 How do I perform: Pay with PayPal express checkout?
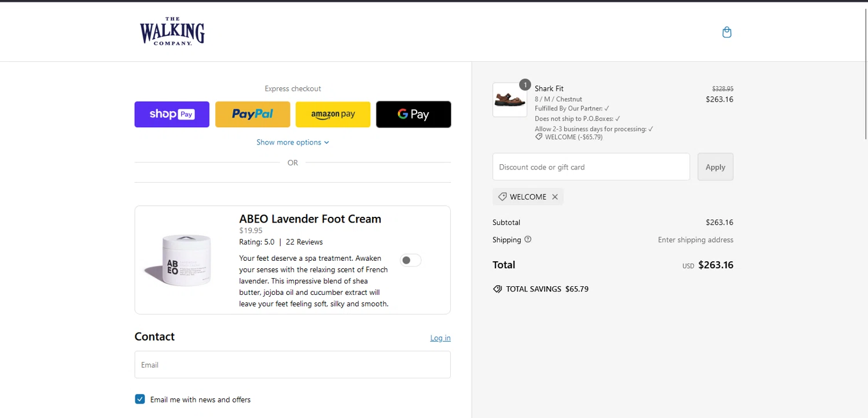(253, 114)
